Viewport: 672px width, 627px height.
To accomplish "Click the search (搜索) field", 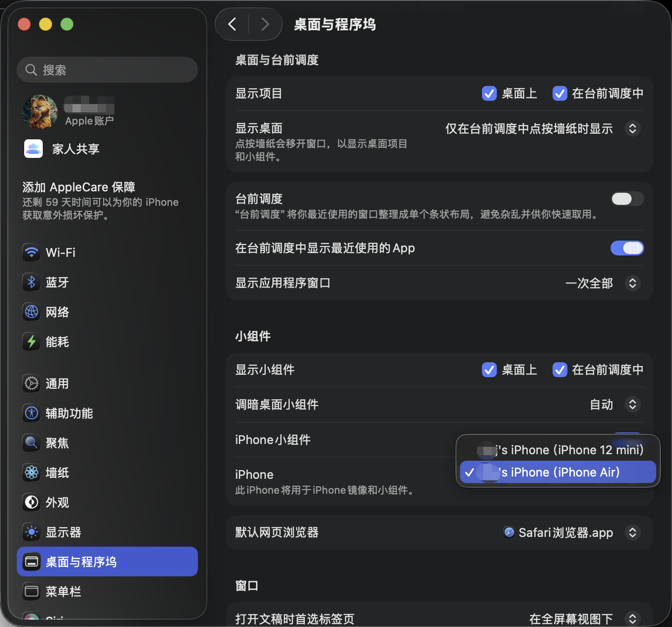I will pyautogui.click(x=107, y=70).
